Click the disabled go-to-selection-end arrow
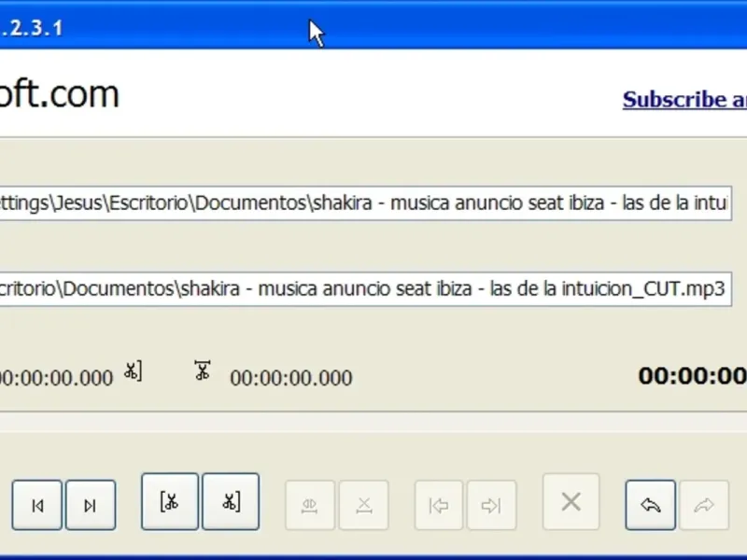The image size is (747, 560). [x=492, y=505]
